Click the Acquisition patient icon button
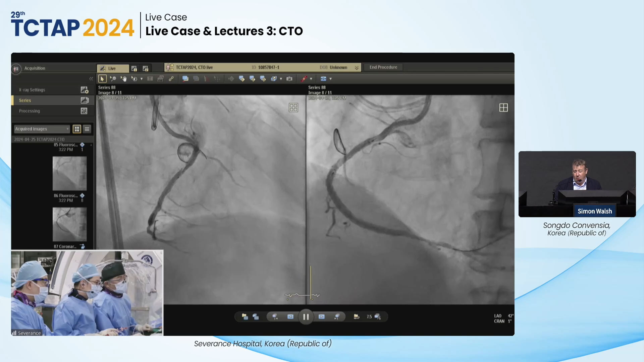This screenshot has height=362, width=644. point(16,69)
